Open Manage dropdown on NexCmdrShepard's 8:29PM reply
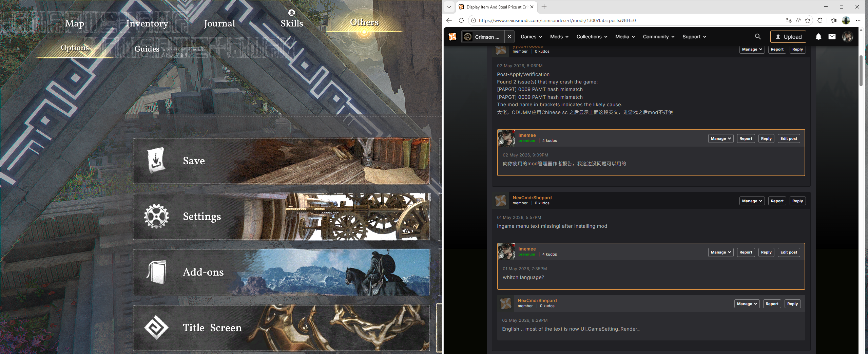The height and width of the screenshot is (354, 868). pos(747,304)
